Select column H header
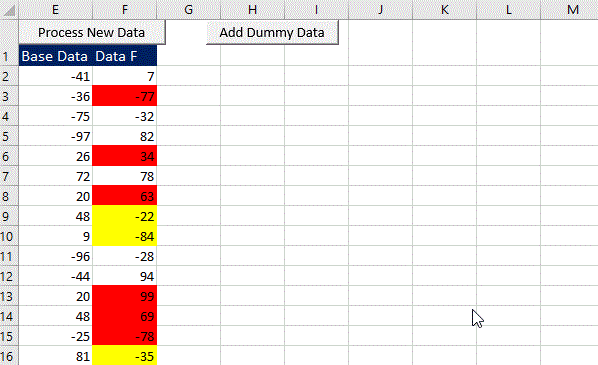The width and height of the screenshot is (598, 365). click(x=252, y=10)
